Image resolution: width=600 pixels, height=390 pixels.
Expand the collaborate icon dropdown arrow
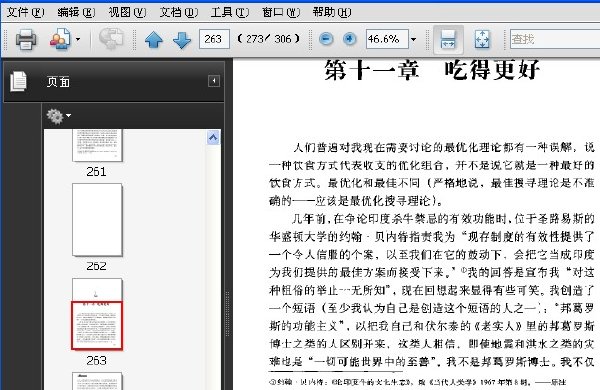point(78,39)
